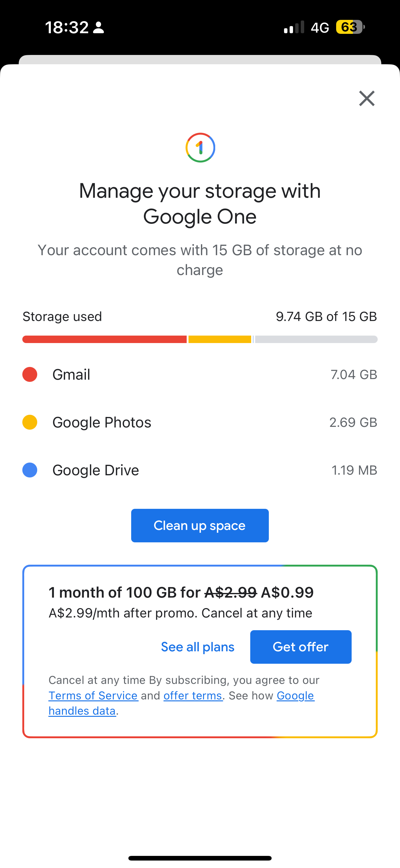Select the Gmail storage row

pyautogui.click(x=200, y=374)
